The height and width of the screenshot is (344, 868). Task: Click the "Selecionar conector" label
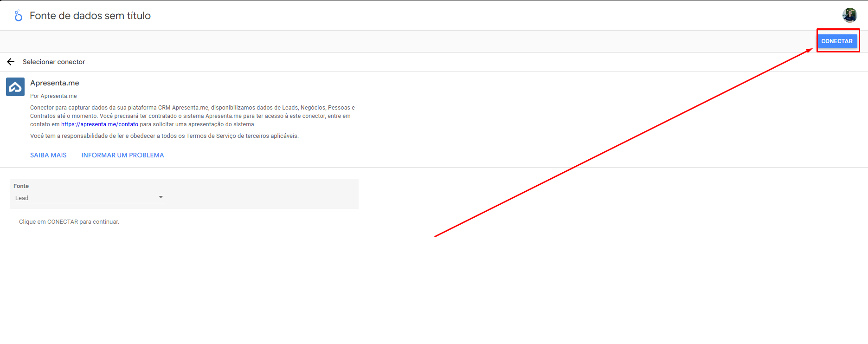(54, 62)
